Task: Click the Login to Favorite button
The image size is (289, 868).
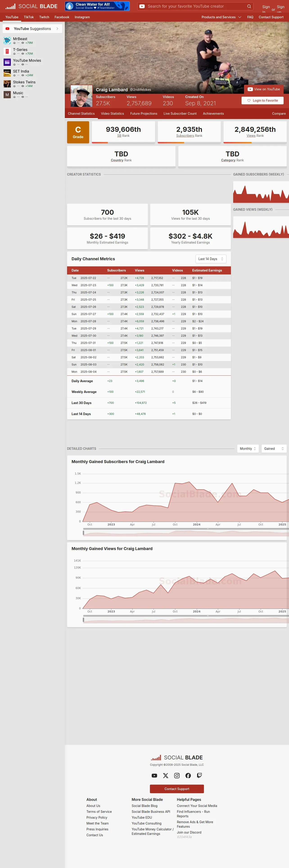Action: [262, 101]
